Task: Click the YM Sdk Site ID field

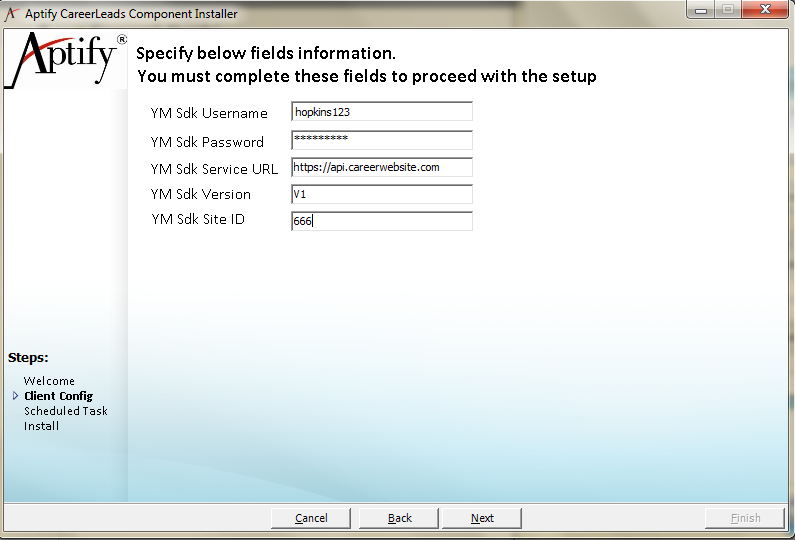Action: 382,221
